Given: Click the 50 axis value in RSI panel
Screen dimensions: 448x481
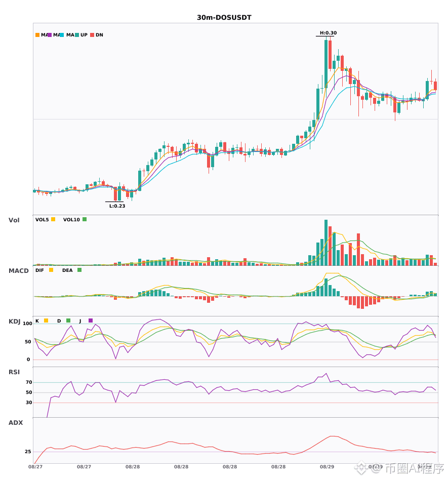Looking at the screenshot, I should coord(29,392).
